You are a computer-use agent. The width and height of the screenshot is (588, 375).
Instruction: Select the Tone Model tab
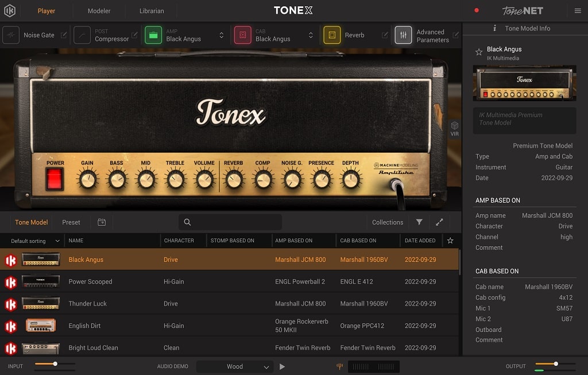tap(32, 222)
